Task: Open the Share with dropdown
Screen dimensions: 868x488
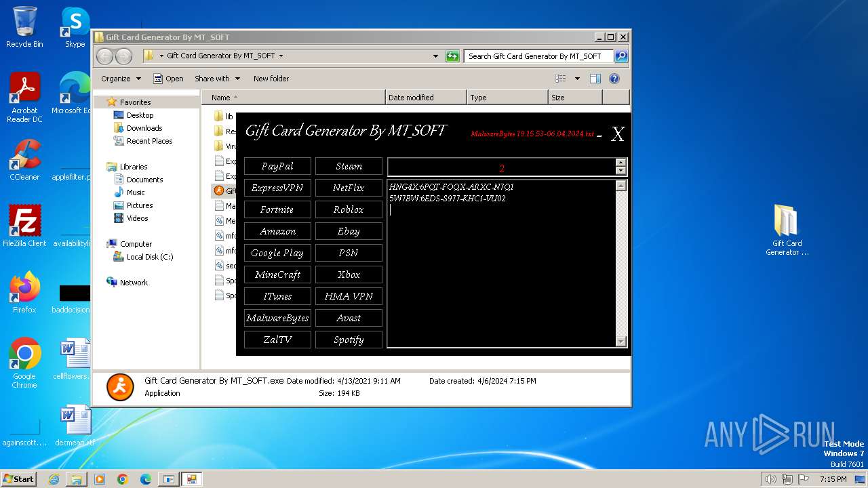Action: [216, 79]
